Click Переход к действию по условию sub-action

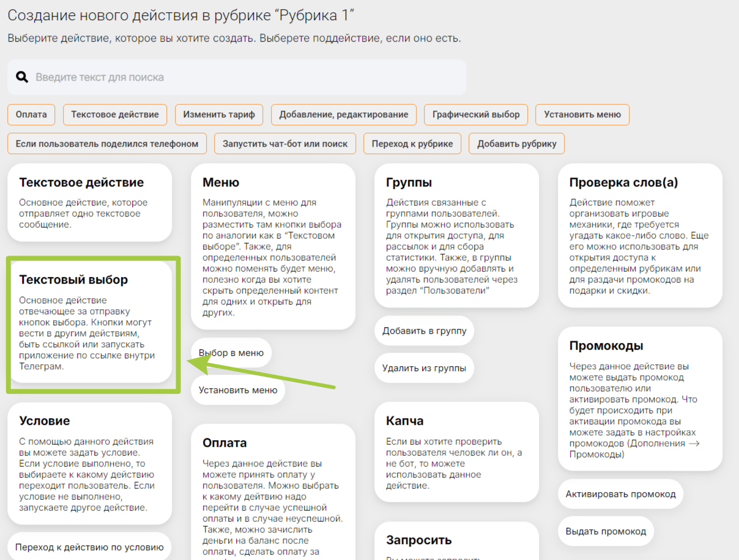pyautogui.click(x=89, y=547)
